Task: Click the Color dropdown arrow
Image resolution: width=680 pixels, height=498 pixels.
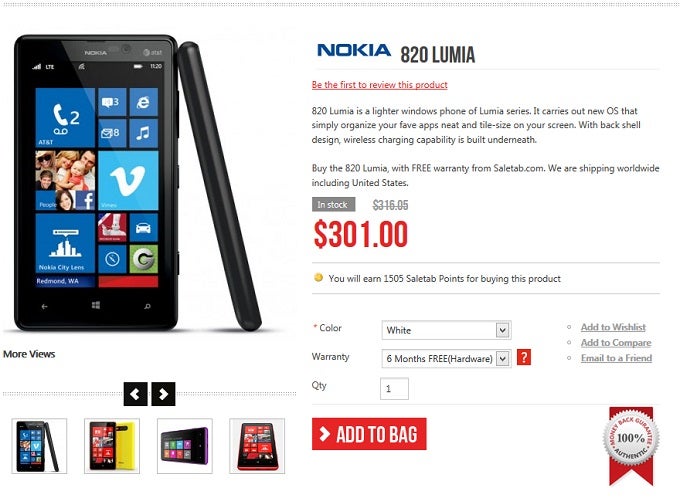Action: coord(503,330)
